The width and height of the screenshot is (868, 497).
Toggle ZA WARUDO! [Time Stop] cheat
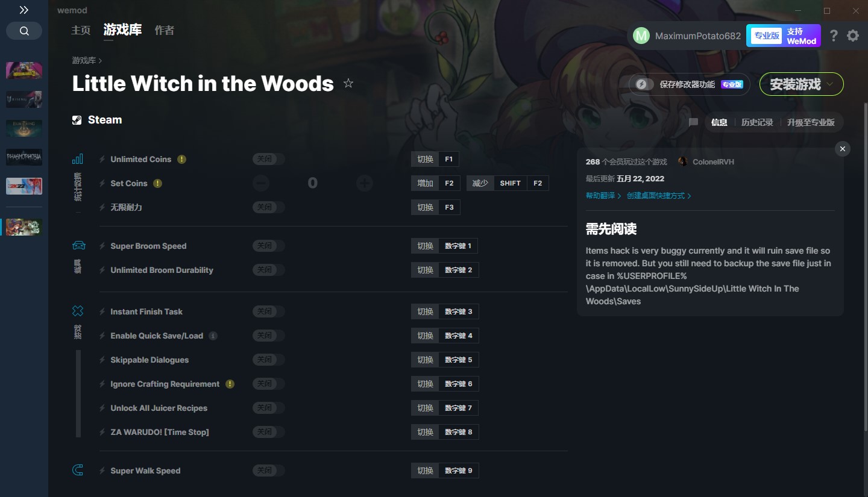268,432
